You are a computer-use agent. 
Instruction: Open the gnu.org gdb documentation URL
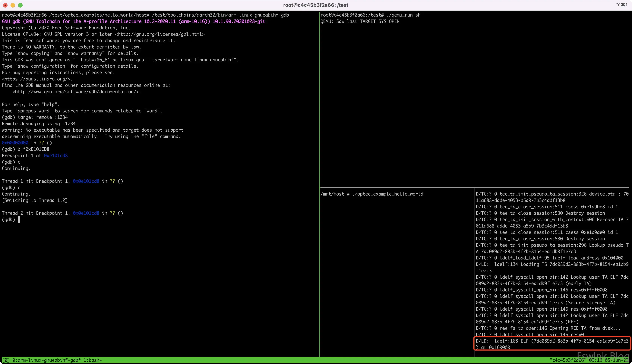[x=76, y=92]
